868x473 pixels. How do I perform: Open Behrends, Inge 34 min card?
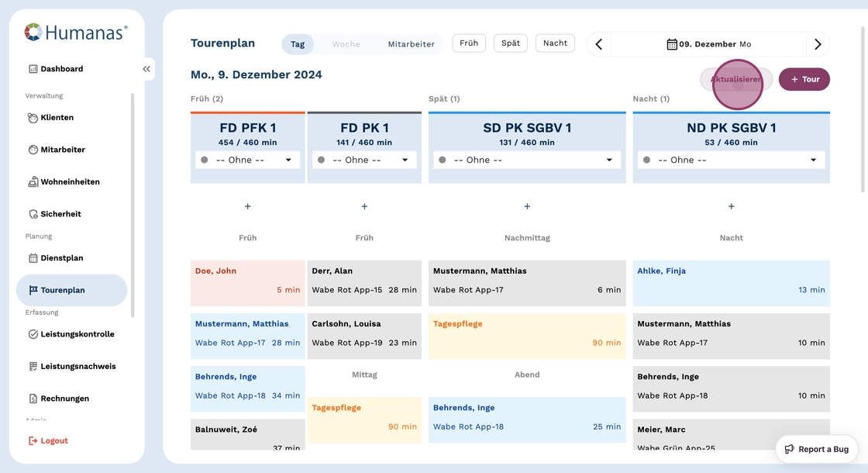pyautogui.click(x=247, y=388)
